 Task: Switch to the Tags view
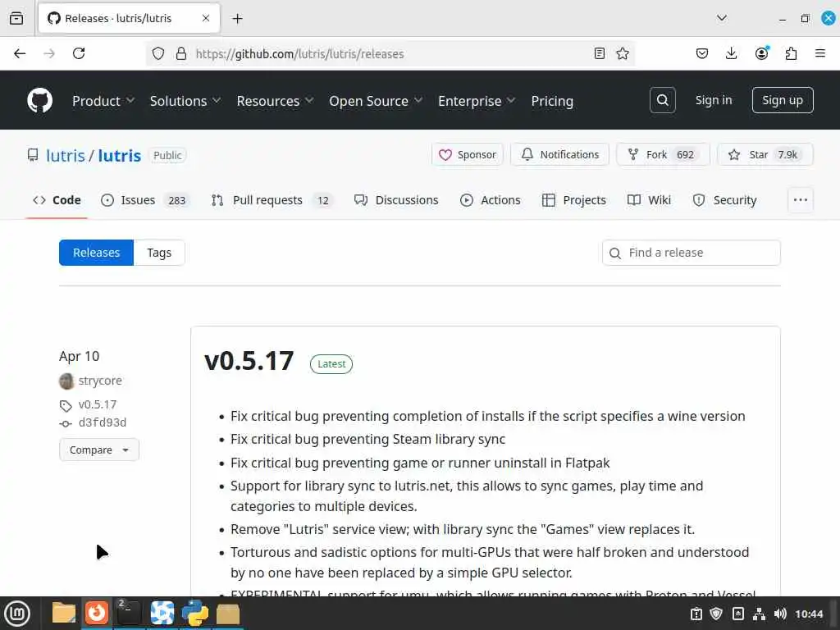coord(159,253)
